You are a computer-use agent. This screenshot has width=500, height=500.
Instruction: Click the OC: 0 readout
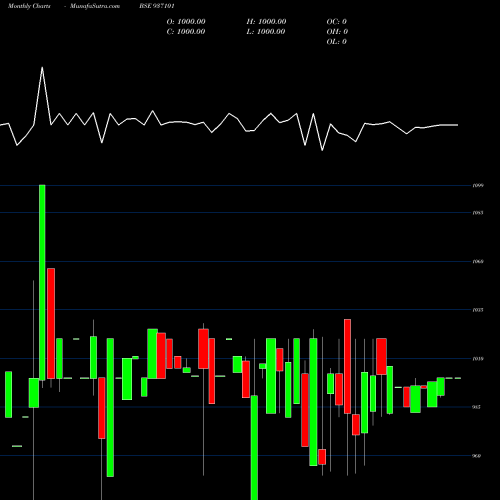click(x=336, y=22)
